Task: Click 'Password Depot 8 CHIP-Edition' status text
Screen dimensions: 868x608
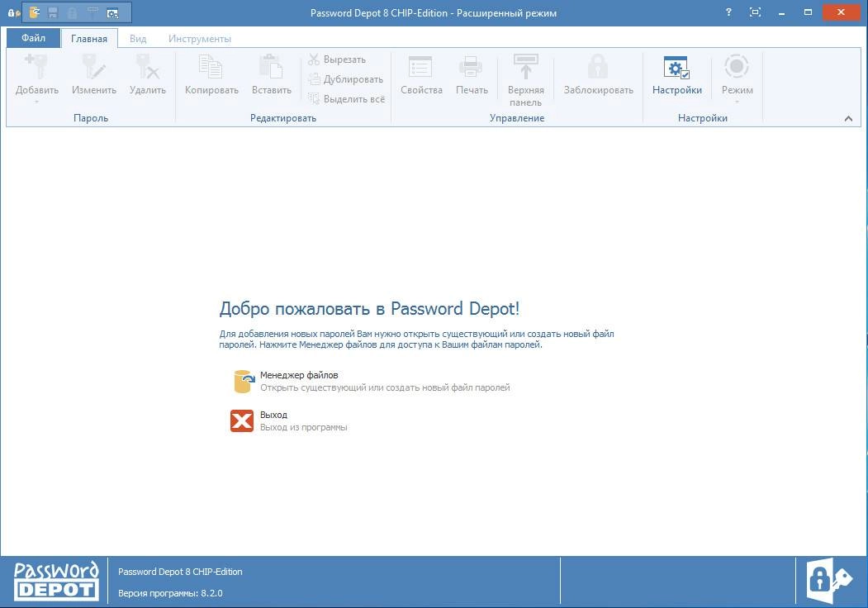Action: click(x=180, y=572)
